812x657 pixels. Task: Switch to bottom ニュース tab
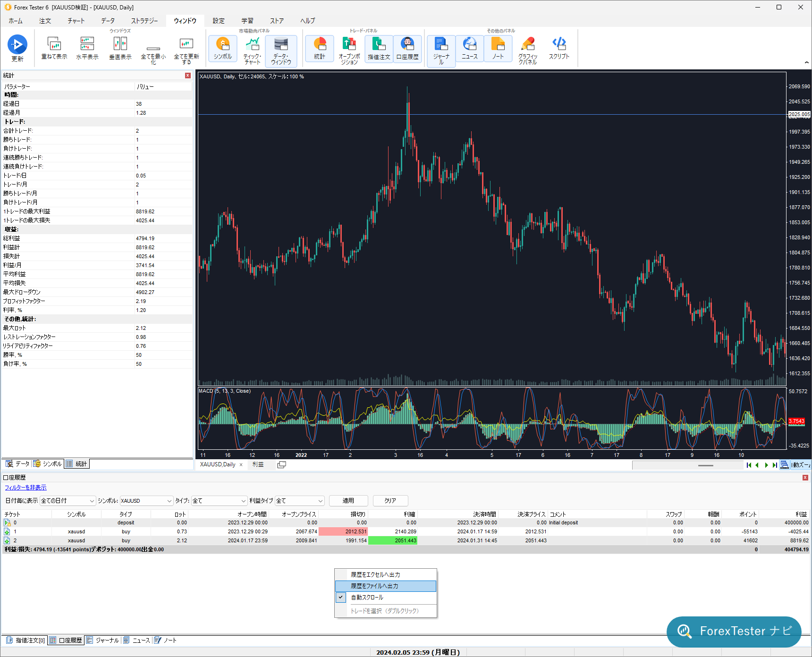136,640
